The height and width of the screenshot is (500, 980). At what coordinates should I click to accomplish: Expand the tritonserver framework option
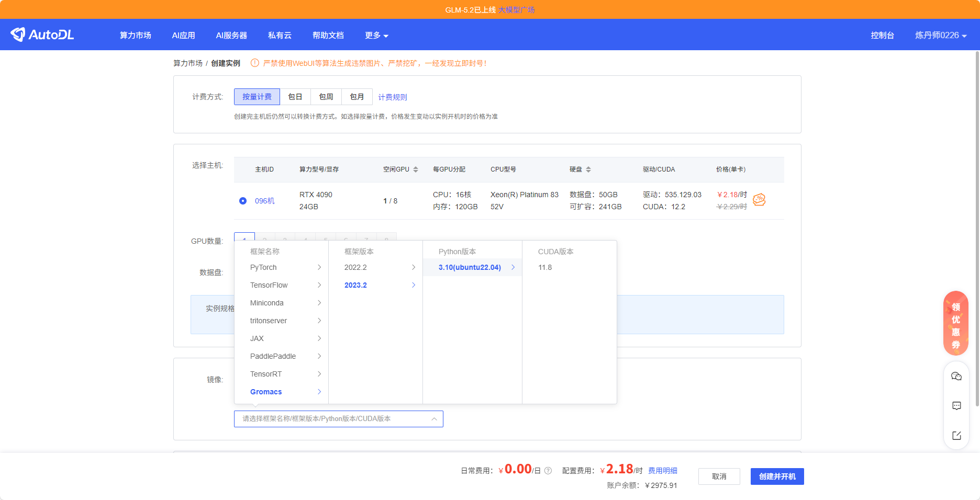(281, 321)
